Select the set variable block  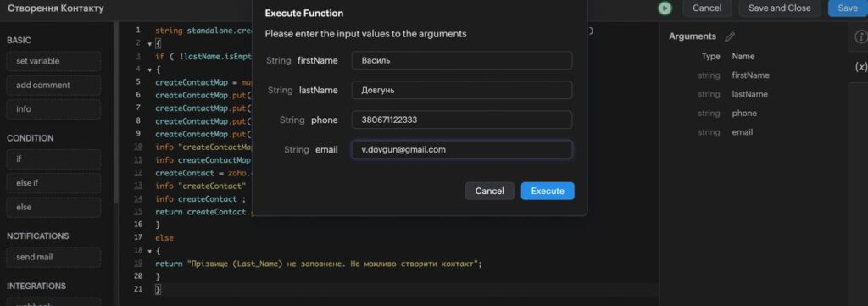coord(53,61)
